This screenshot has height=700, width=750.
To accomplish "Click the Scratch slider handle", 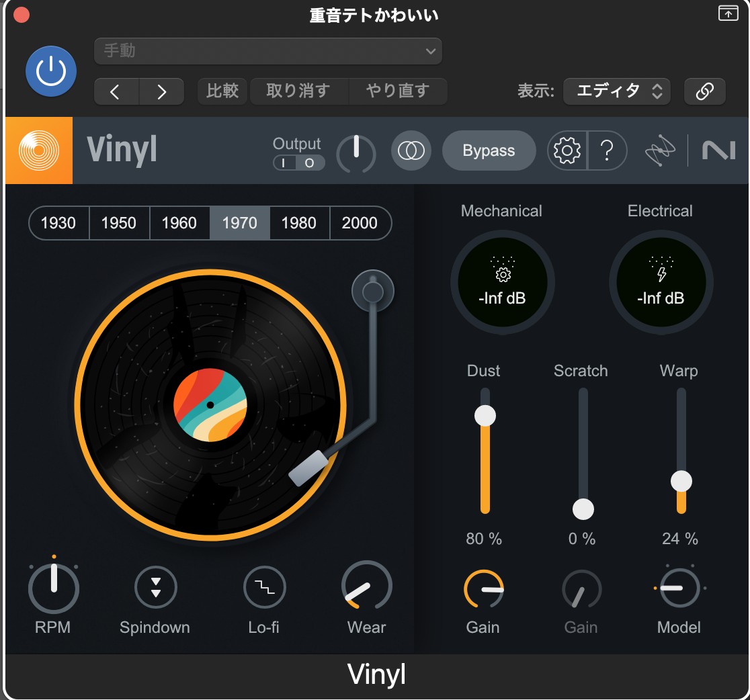I will coord(583,509).
